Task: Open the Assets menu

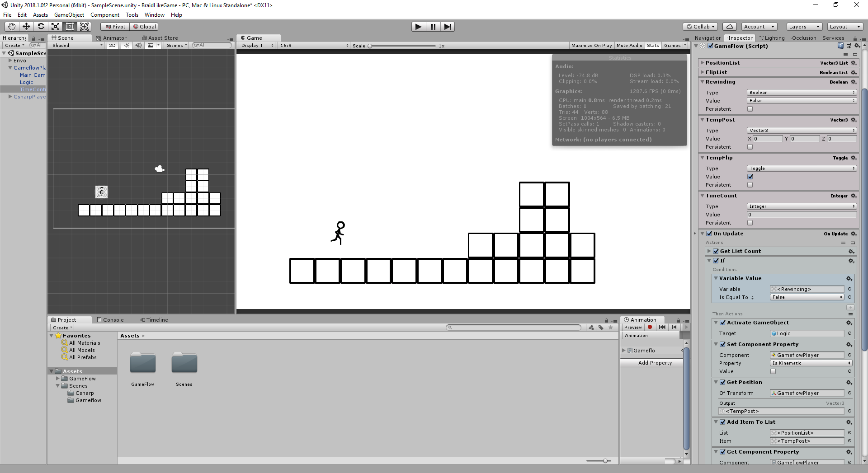Action: tap(40, 15)
